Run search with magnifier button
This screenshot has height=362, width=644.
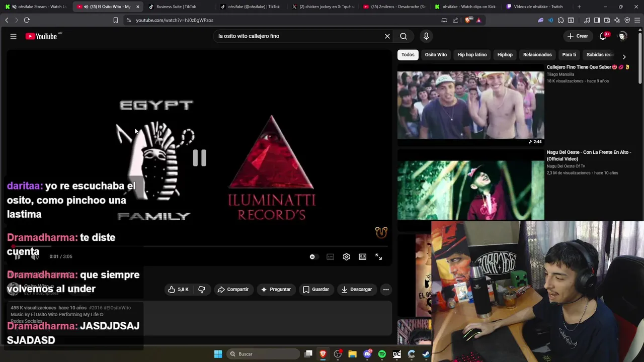[404, 36]
